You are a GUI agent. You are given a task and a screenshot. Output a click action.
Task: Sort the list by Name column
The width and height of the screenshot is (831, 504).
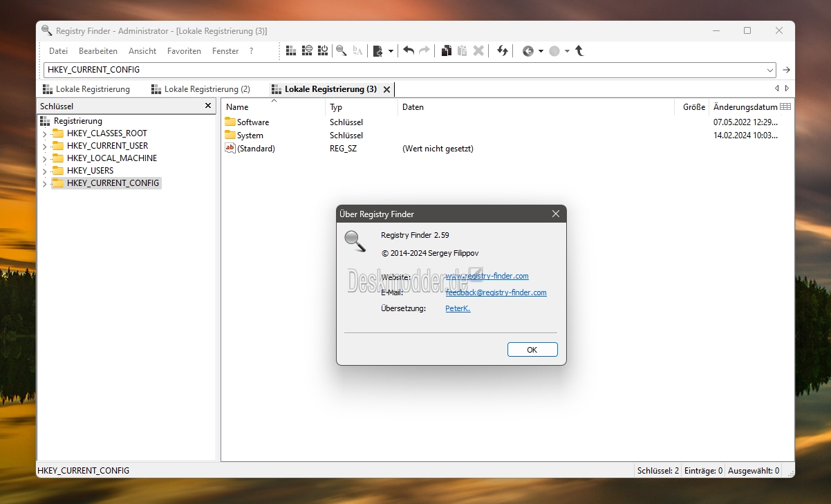273,107
